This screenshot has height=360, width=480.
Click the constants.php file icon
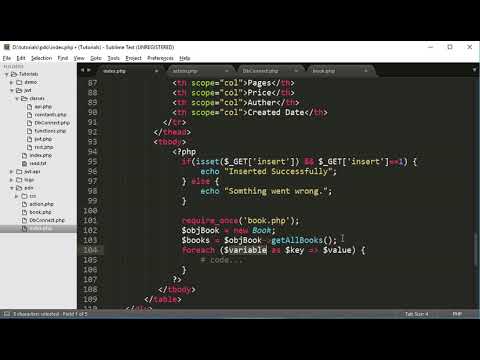click(30, 115)
